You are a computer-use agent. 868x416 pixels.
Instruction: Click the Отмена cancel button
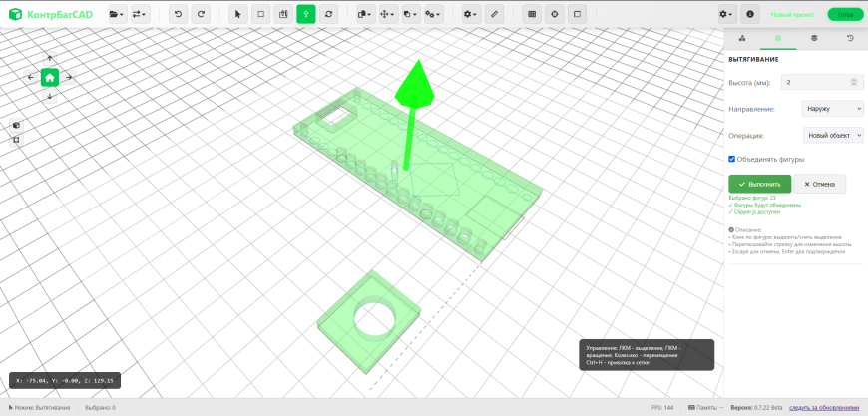819,185
